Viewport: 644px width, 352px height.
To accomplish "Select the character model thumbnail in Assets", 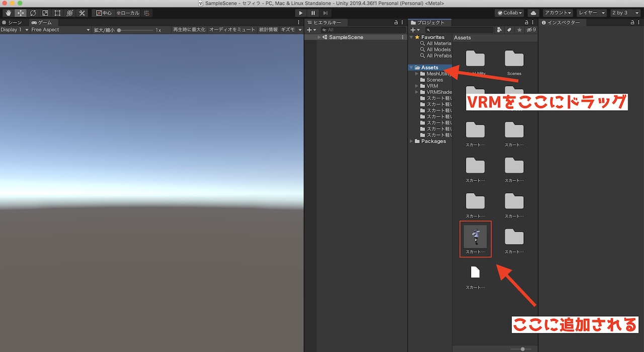I will [475, 236].
